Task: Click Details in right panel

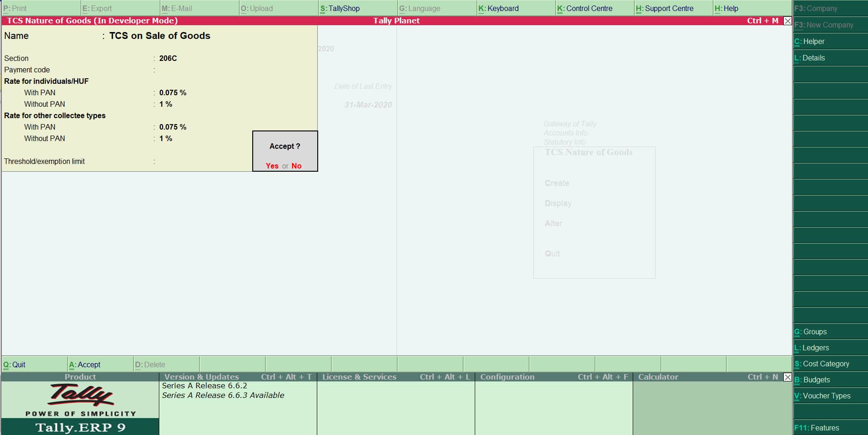Action: [x=830, y=58]
